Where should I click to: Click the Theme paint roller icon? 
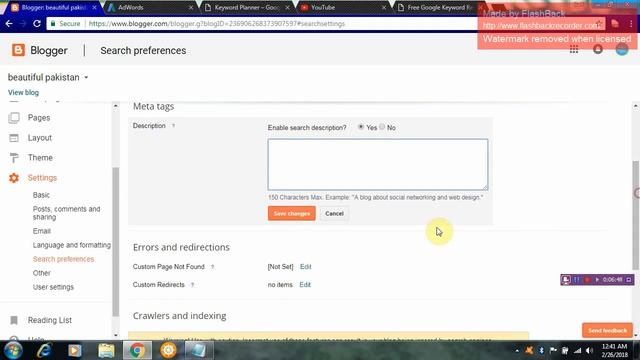point(14,158)
